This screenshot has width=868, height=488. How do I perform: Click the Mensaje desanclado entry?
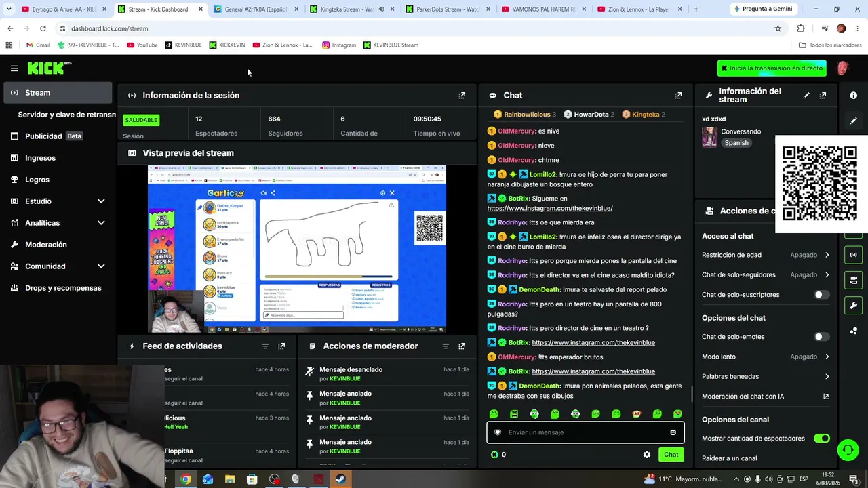click(387, 374)
